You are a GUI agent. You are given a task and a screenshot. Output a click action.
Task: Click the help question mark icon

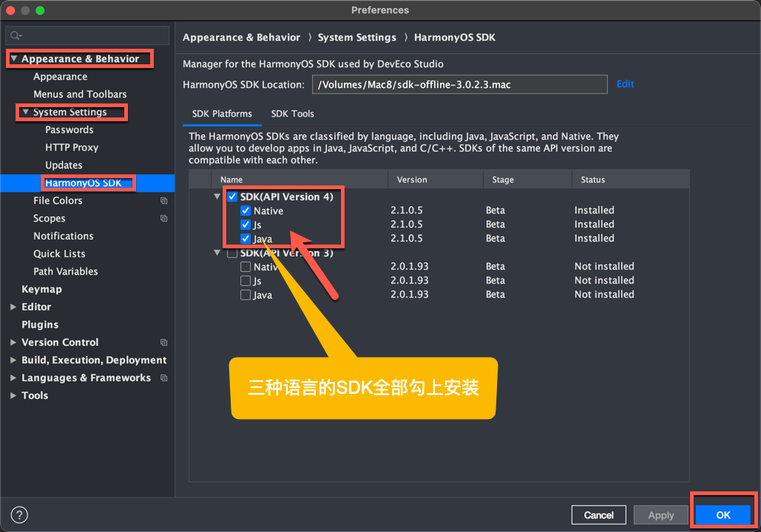19,514
